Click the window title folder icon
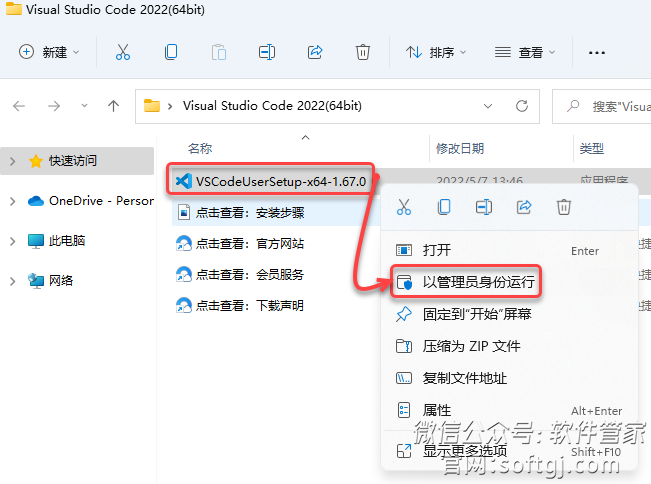The width and height of the screenshot is (651, 484). tap(14, 9)
